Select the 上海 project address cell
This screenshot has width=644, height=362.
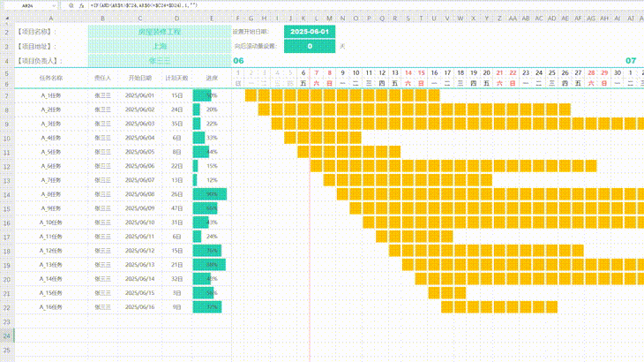pos(160,47)
